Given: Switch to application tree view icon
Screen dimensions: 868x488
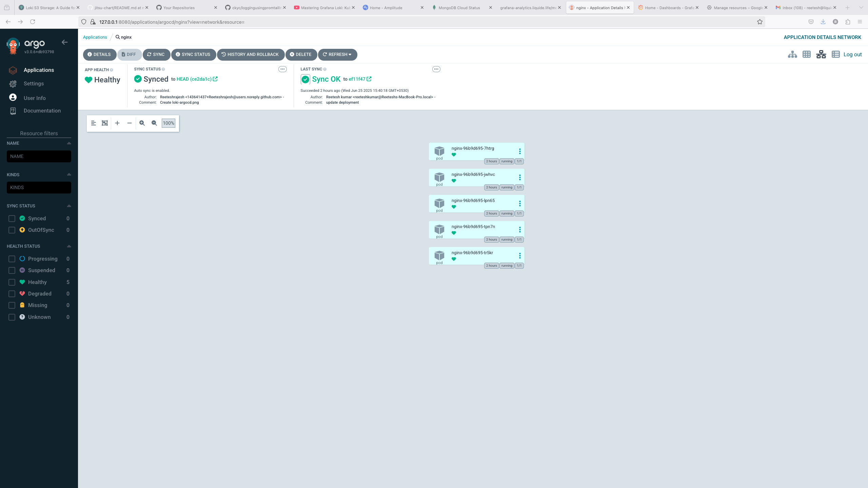Looking at the screenshot, I should (x=792, y=55).
